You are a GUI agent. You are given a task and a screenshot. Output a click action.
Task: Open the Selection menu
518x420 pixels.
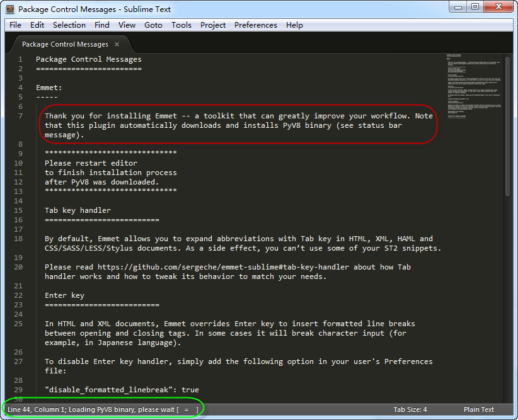pos(69,25)
